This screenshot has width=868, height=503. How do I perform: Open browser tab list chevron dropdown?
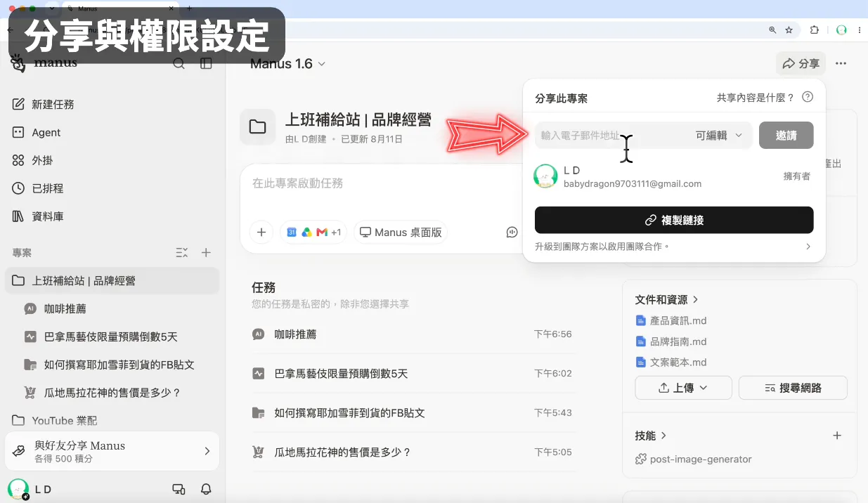coord(51,8)
